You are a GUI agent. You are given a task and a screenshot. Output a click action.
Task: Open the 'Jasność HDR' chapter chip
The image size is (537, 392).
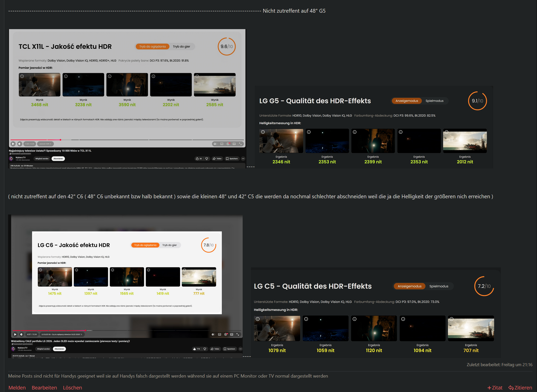45,144
